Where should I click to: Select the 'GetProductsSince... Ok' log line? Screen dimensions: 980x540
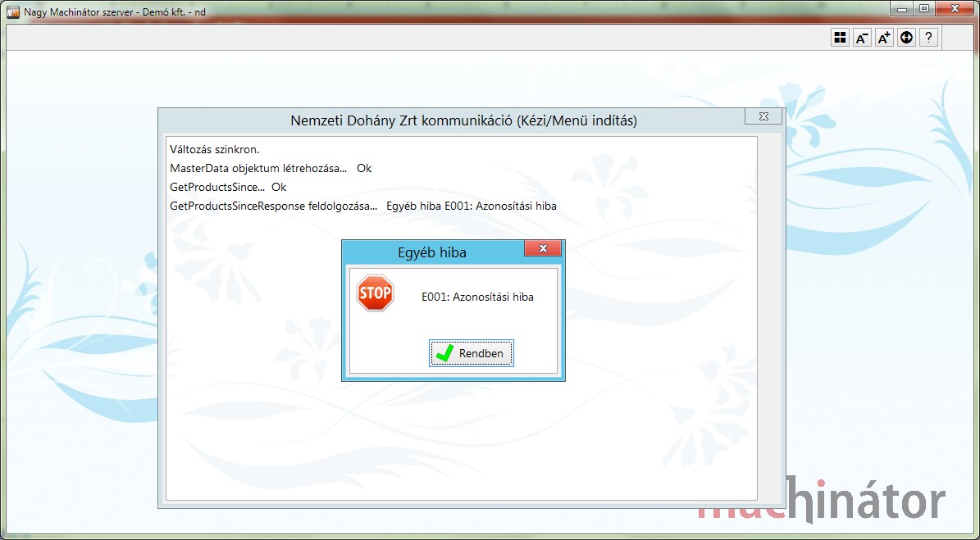click(228, 188)
